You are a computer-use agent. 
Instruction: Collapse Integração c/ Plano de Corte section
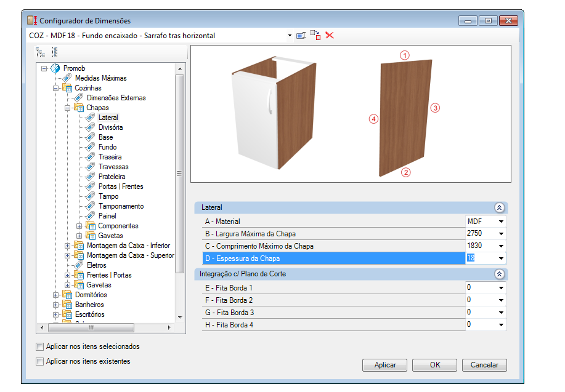click(x=499, y=274)
